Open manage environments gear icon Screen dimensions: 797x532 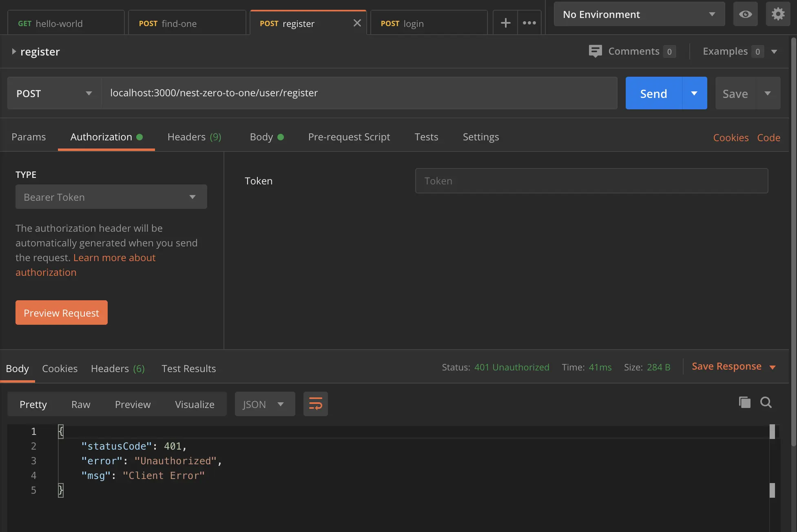coord(778,14)
